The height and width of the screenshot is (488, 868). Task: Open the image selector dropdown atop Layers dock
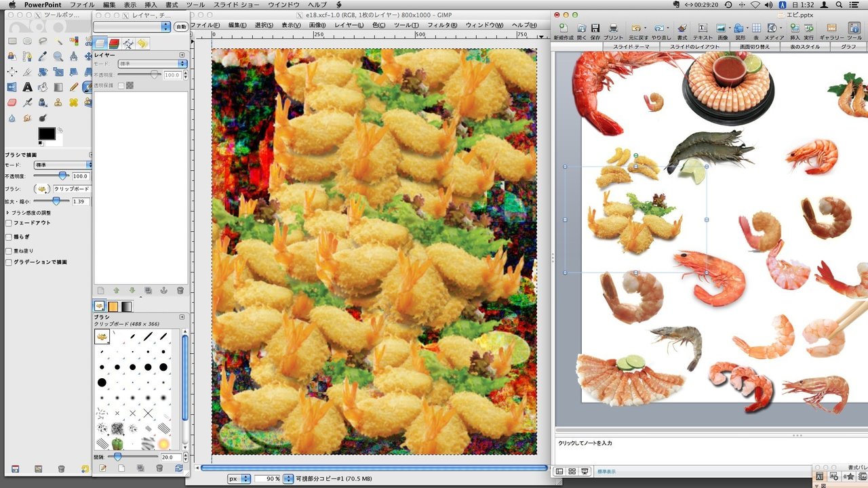click(x=132, y=26)
